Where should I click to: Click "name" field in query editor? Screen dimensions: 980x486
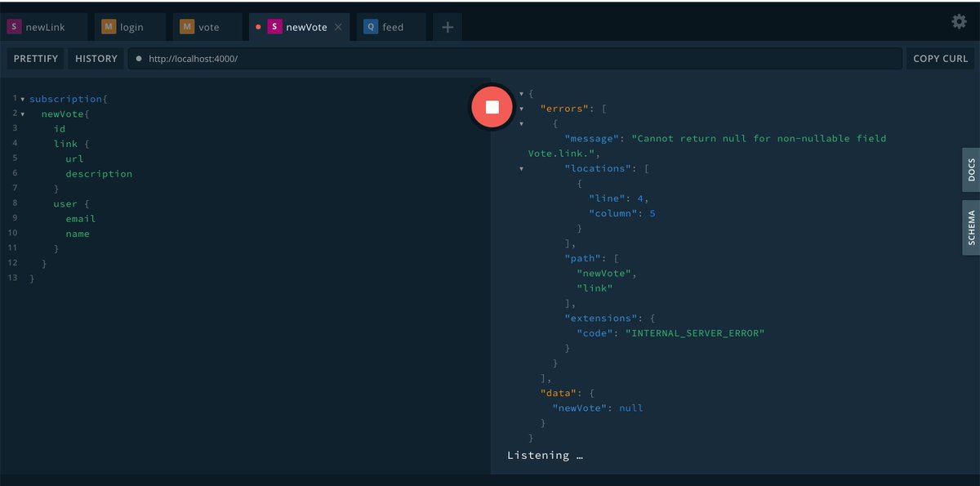pos(78,234)
